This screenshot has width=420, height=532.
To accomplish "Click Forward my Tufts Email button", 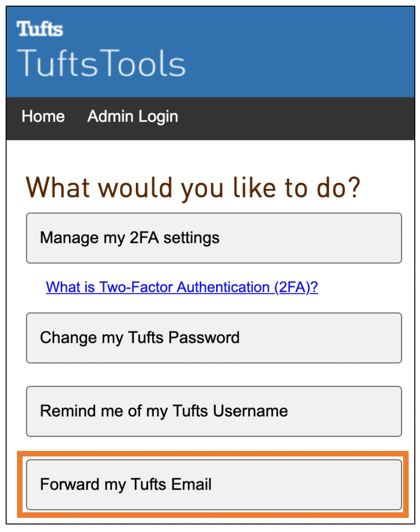I will [214, 485].
